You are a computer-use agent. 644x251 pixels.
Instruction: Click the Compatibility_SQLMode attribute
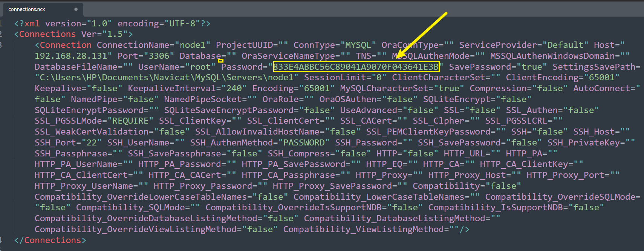click(138, 207)
